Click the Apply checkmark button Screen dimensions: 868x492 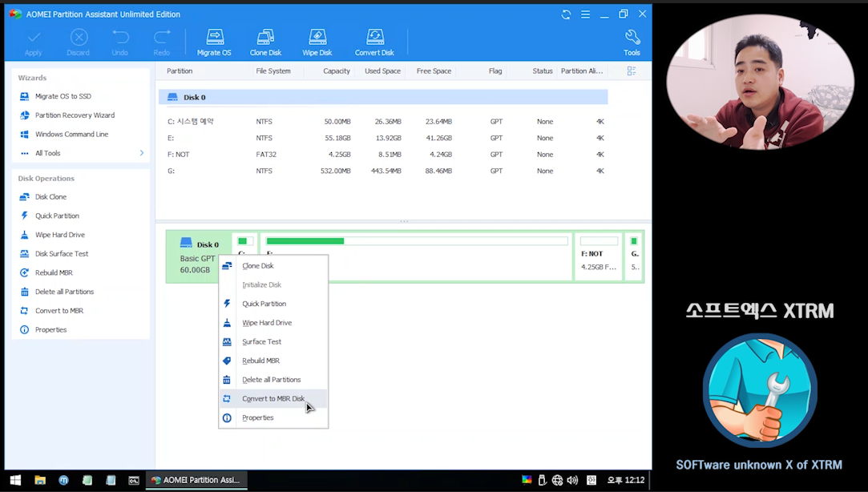[x=33, y=42]
